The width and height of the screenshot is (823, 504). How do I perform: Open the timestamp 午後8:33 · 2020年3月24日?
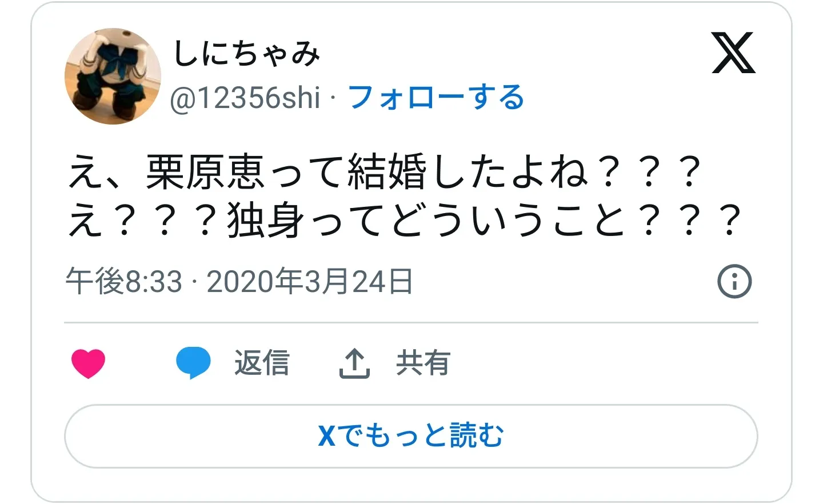tap(239, 281)
